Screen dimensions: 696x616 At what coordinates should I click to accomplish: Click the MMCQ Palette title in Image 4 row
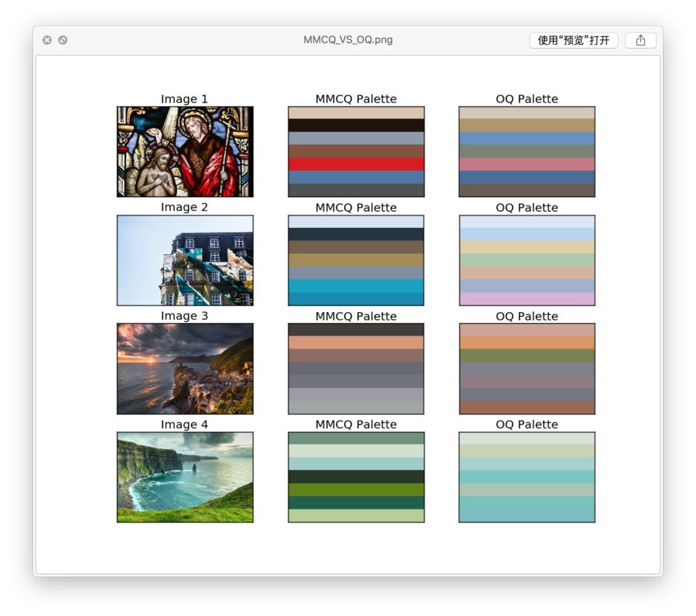point(356,424)
